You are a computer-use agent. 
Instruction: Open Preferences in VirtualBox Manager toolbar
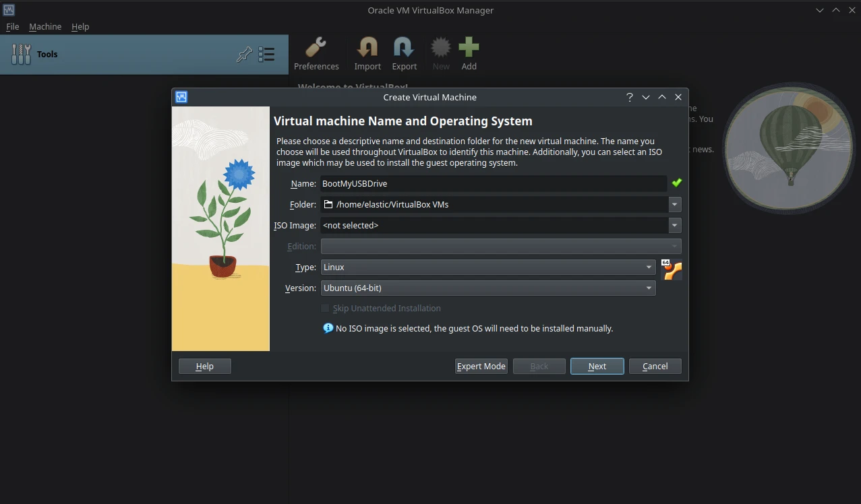(316, 54)
